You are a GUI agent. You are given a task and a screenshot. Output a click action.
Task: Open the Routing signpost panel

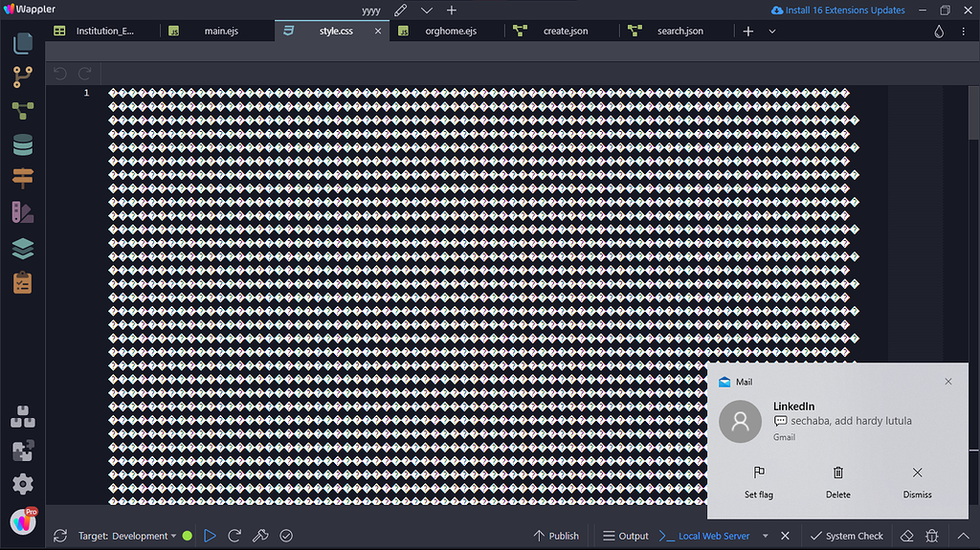point(23,179)
